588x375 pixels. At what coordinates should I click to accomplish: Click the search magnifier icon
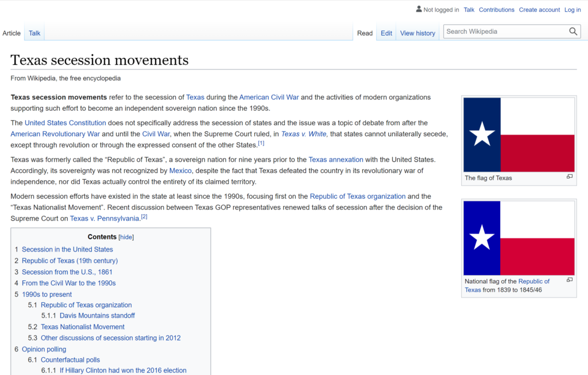(573, 32)
